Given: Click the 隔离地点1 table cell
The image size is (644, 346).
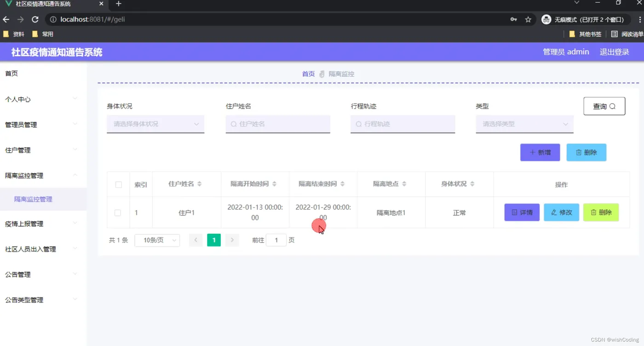Looking at the screenshot, I should pos(391,213).
